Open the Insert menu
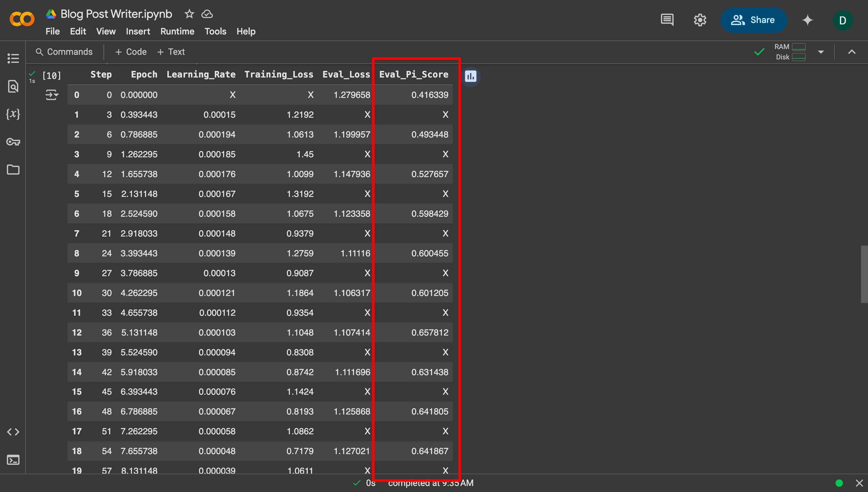This screenshot has height=492, width=868. [138, 31]
